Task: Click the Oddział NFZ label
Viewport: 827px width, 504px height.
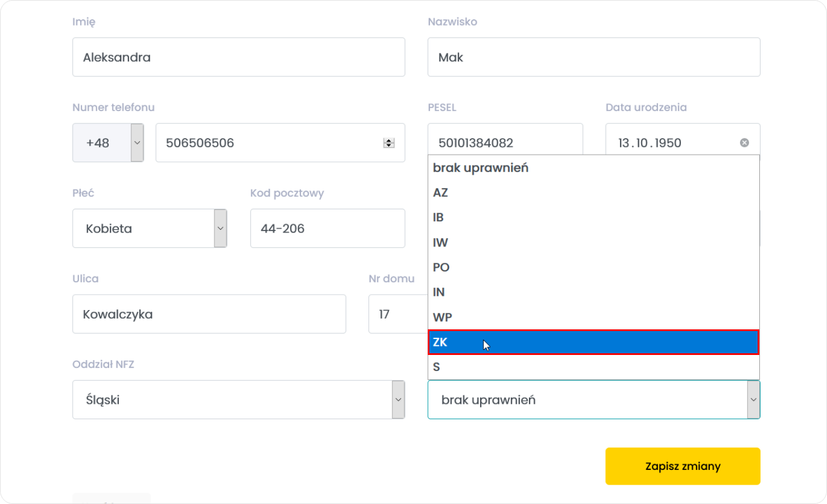Action: (x=103, y=364)
